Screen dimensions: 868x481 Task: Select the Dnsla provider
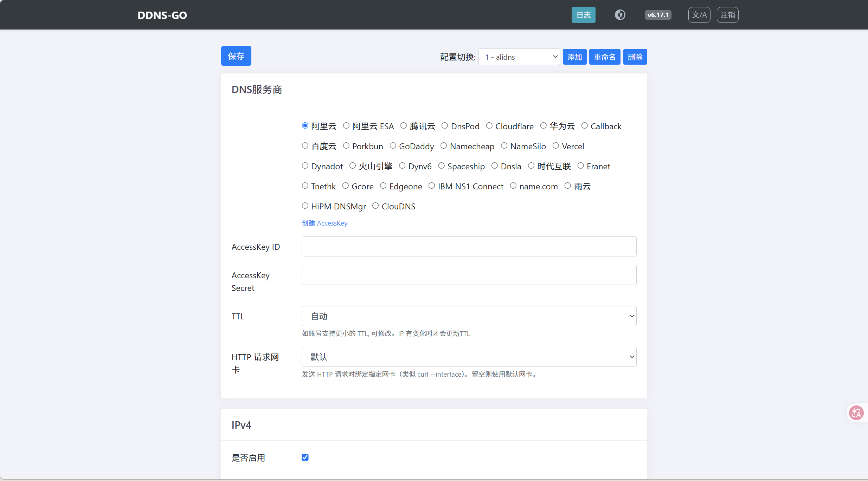pyautogui.click(x=495, y=166)
